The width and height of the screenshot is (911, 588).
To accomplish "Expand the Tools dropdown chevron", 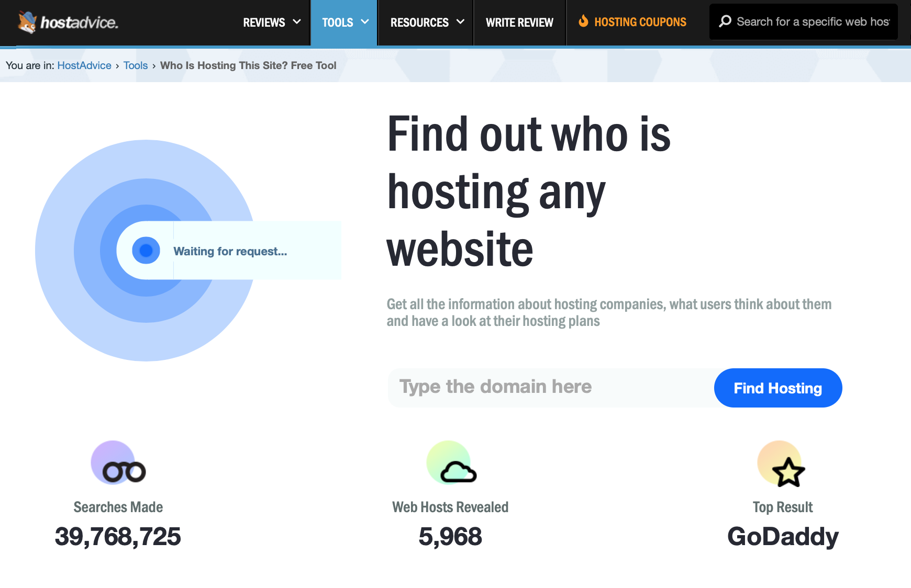I will point(365,22).
